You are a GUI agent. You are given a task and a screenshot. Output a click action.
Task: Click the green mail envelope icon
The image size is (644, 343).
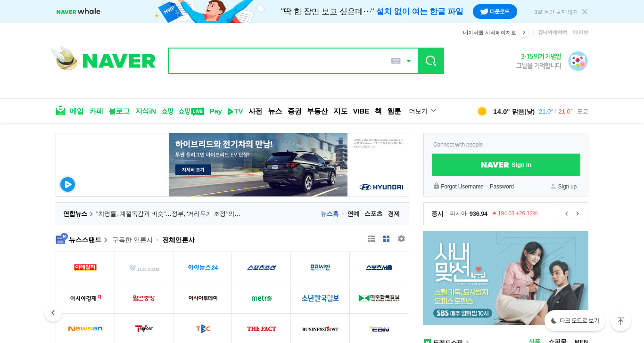pyautogui.click(x=60, y=111)
